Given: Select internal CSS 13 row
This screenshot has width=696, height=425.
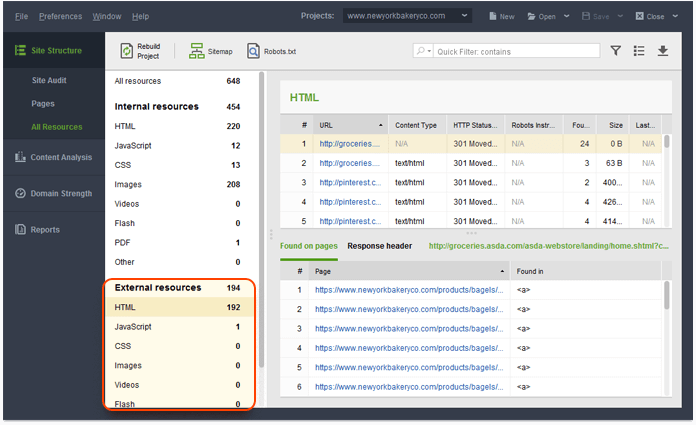Looking at the screenshot, I should coord(178,165).
